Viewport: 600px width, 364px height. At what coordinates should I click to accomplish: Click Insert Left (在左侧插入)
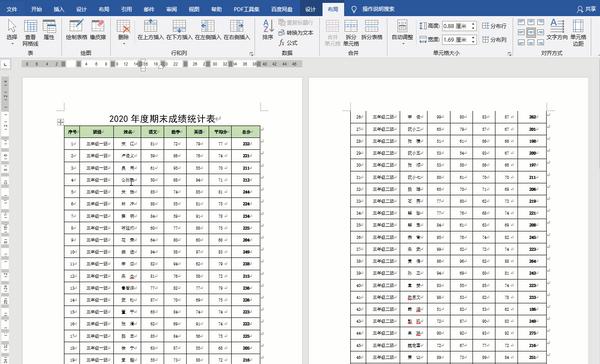[208, 30]
